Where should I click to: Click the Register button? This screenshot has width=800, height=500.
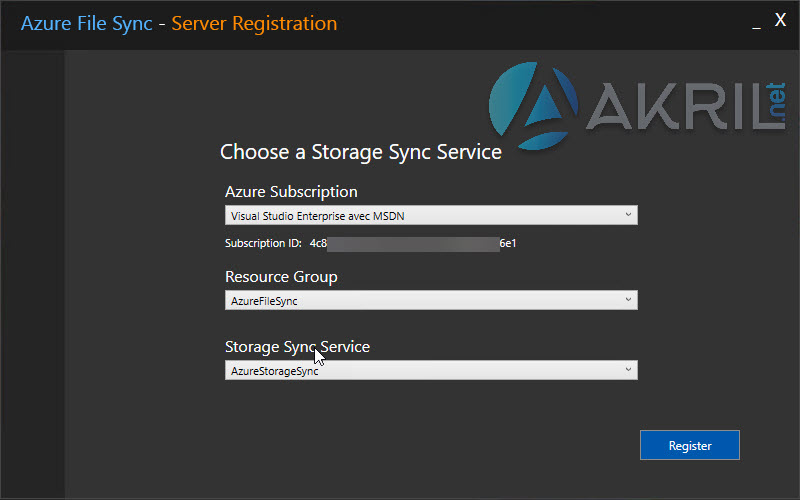tap(690, 445)
